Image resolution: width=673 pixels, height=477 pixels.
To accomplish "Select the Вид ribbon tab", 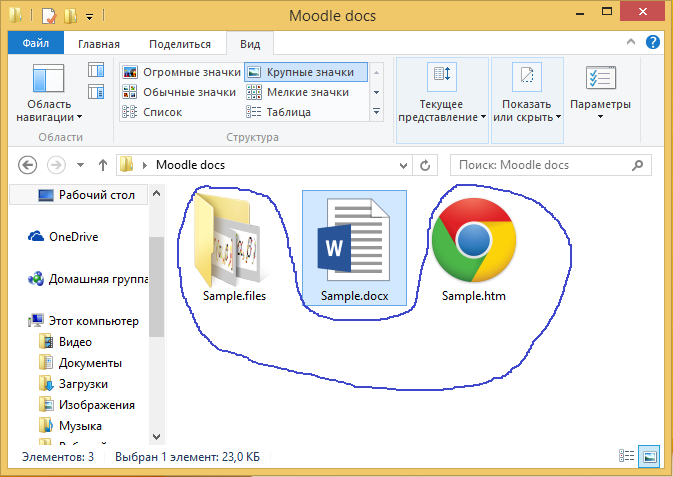I will pos(250,44).
